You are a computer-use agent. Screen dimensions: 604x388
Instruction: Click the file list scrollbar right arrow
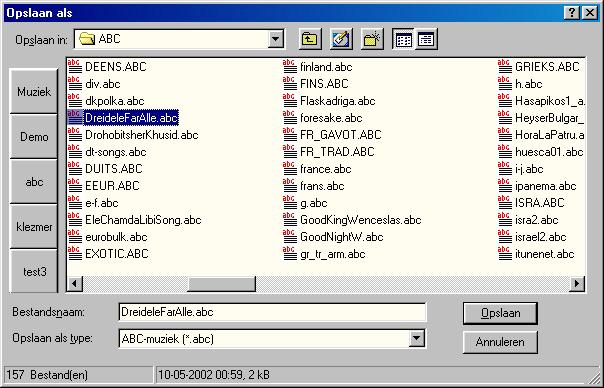[577, 284]
